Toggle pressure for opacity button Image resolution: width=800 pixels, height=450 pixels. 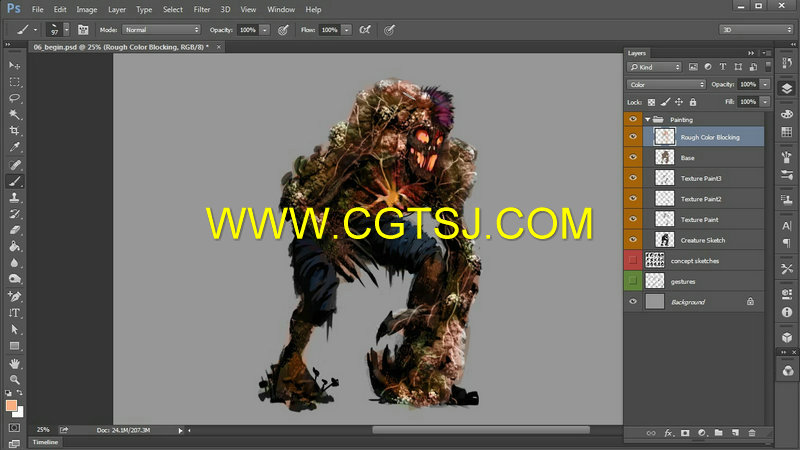[283, 30]
